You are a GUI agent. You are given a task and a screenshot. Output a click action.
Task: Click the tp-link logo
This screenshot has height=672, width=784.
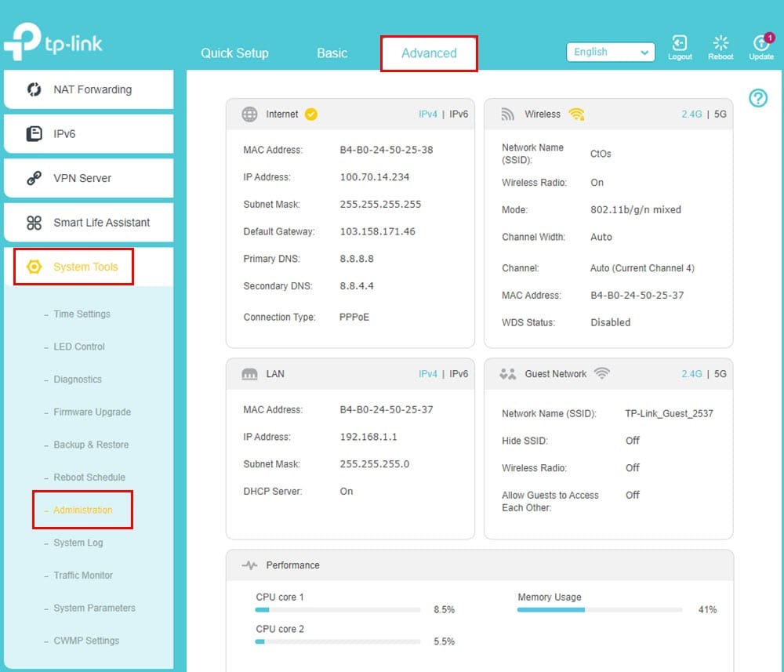(53, 42)
